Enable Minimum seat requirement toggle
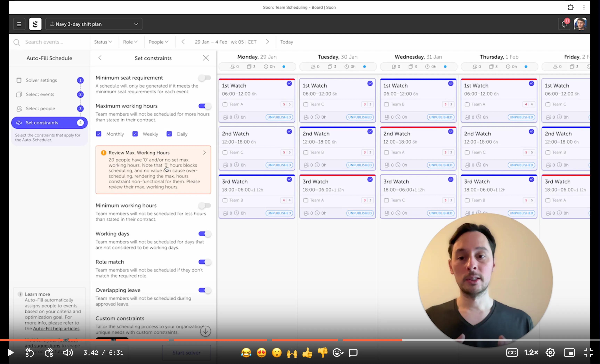This screenshot has width=600, height=364. [205, 78]
